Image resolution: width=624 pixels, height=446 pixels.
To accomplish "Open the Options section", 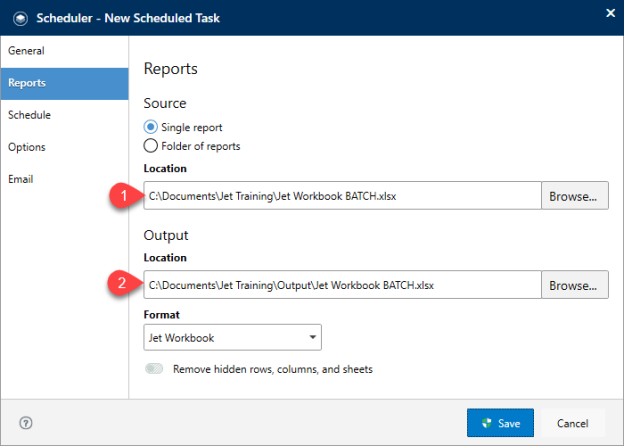I will pyautogui.click(x=64, y=147).
